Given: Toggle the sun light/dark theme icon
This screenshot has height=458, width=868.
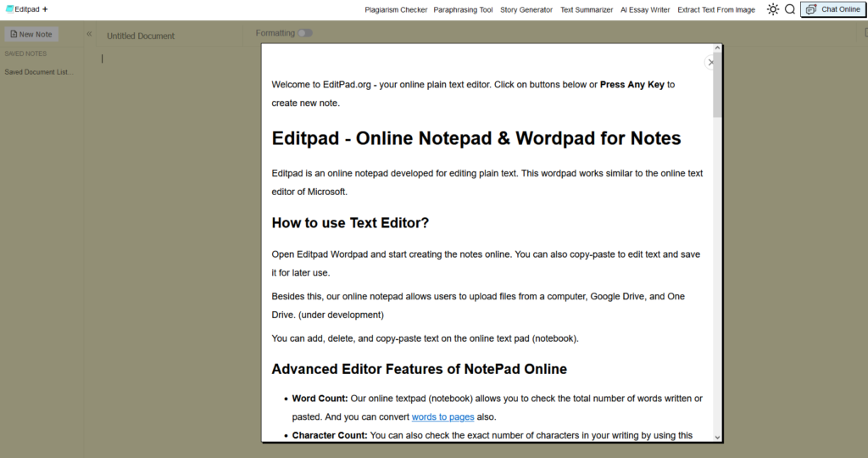Looking at the screenshot, I should click(772, 9).
